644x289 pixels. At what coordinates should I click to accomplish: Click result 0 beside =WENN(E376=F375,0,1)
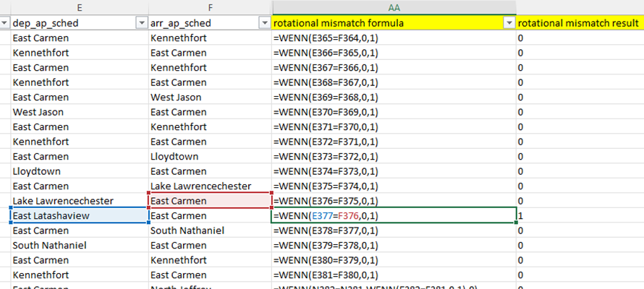(x=580, y=201)
